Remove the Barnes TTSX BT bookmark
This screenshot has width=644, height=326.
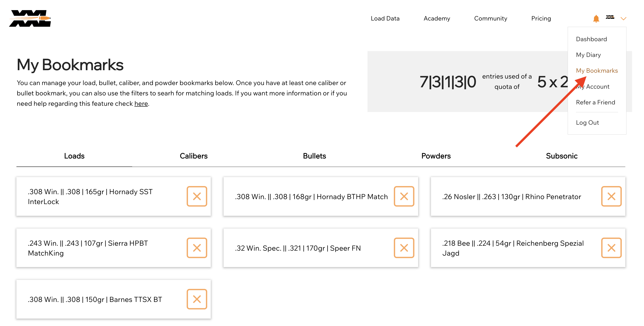(197, 299)
